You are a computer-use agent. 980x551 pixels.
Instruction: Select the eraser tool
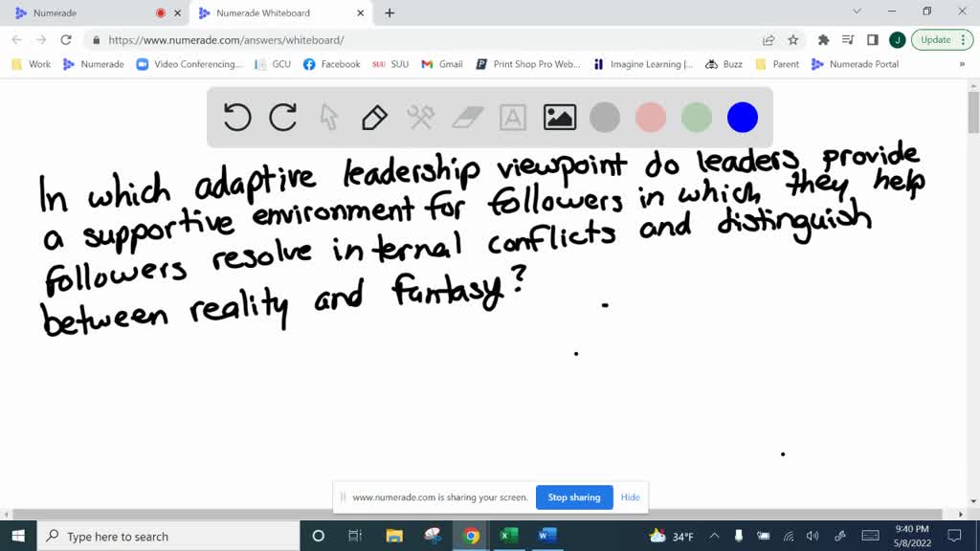coord(467,118)
